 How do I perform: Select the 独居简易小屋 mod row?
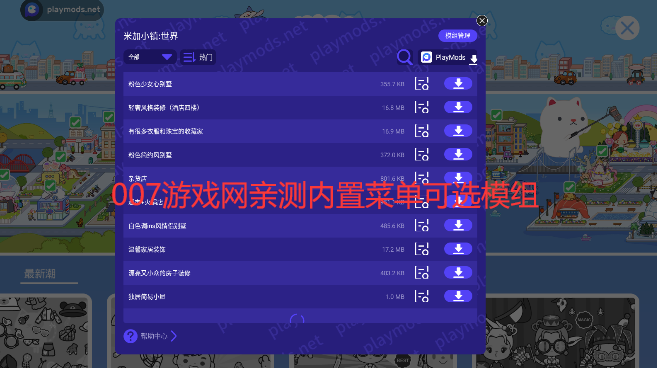tap(300, 296)
